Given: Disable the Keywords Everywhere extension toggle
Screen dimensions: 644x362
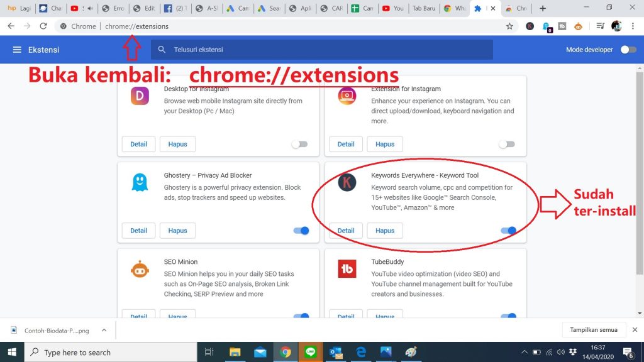Looking at the screenshot, I should tap(508, 231).
